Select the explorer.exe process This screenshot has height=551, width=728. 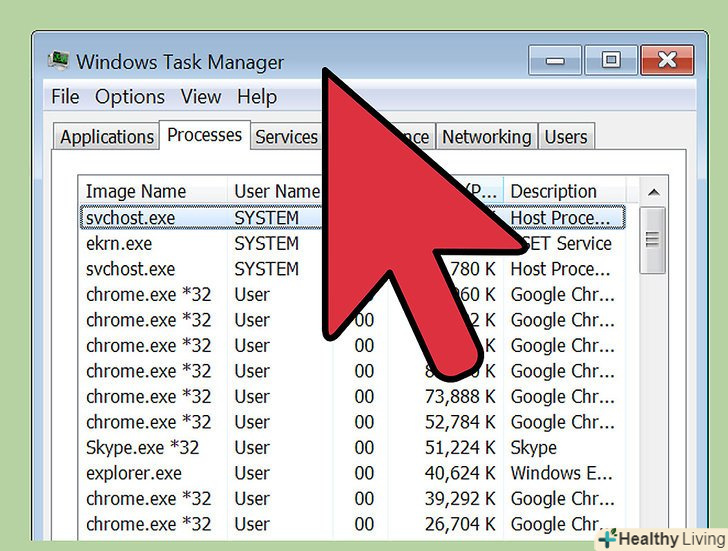pyautogui.click(x=352, y=473)
